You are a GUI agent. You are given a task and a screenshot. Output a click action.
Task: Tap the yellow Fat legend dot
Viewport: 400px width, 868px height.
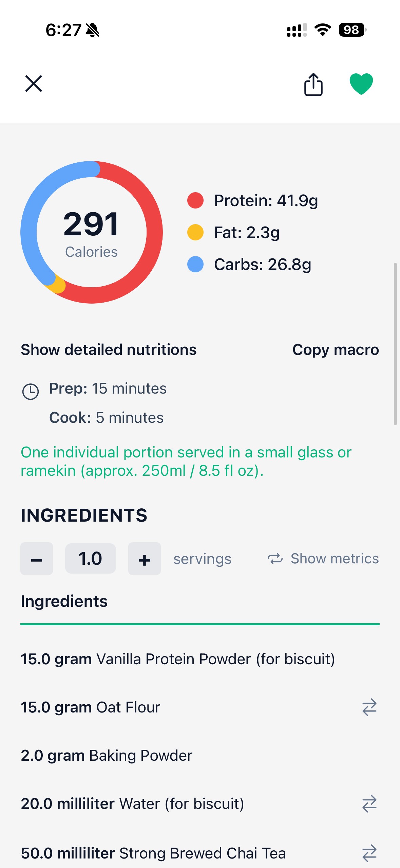click(195, 232)
